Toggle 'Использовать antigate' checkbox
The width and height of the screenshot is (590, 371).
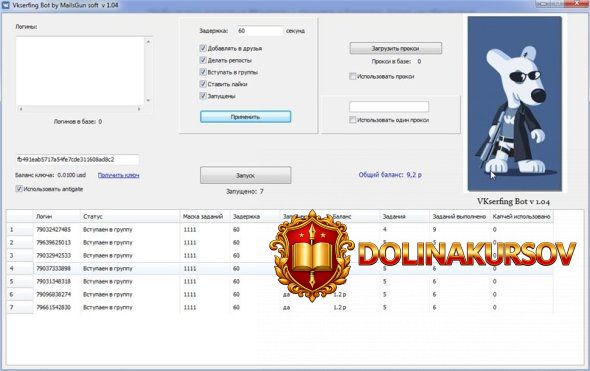[19, 189]
